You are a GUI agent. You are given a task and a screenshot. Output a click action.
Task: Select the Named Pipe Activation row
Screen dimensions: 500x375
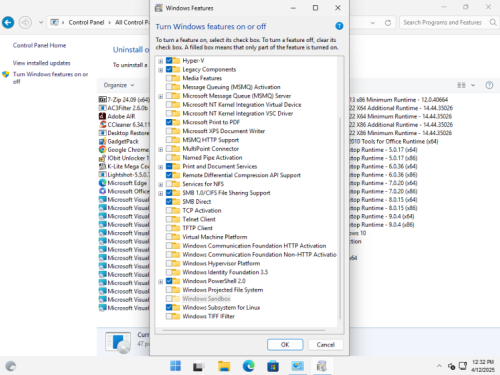[212, 157]
